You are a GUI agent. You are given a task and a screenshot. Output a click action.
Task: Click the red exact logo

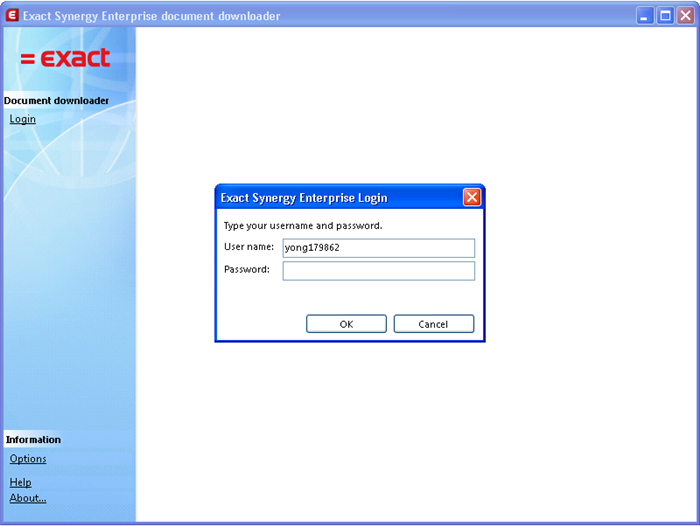[65, 58]
